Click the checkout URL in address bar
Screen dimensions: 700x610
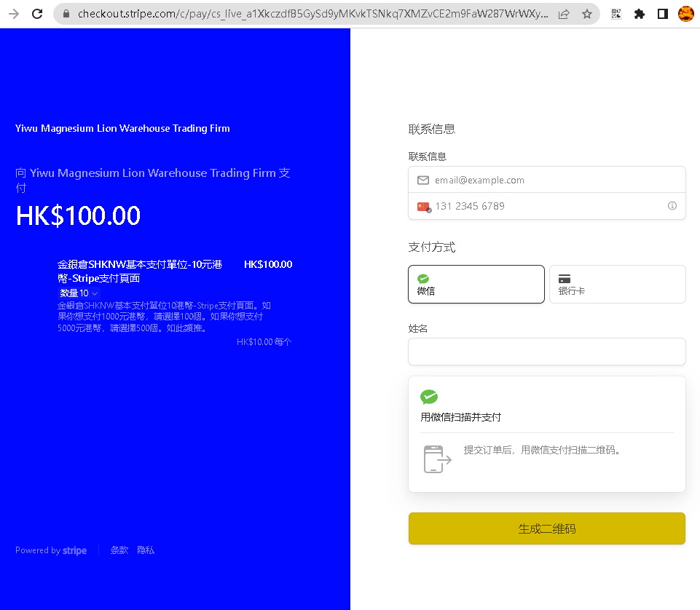pyautogui.click(x=312, y=14)
